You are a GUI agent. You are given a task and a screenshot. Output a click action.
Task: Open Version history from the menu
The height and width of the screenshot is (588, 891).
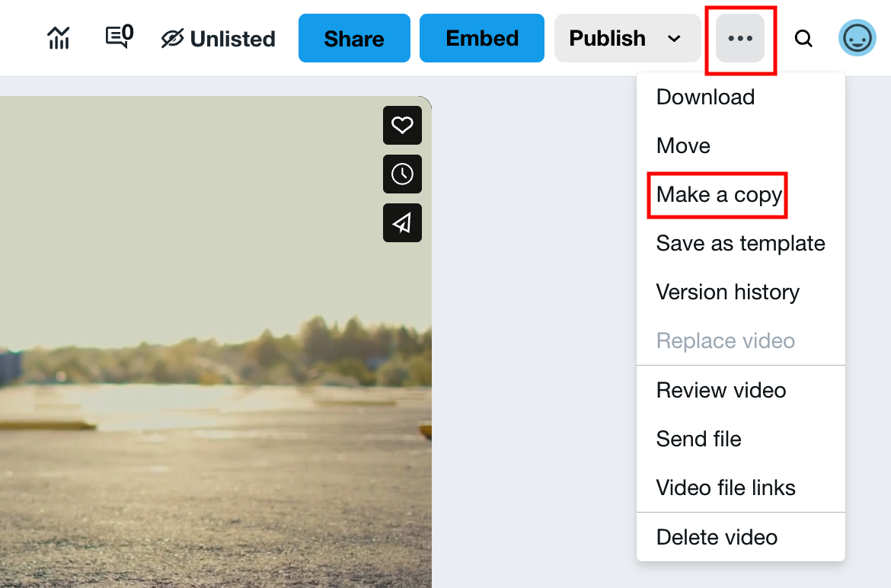[727, 292]
